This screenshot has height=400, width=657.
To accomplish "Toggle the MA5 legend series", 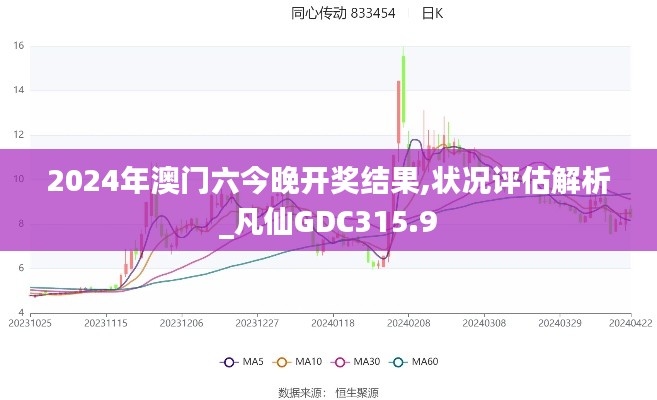I will [x=243, y=361].
